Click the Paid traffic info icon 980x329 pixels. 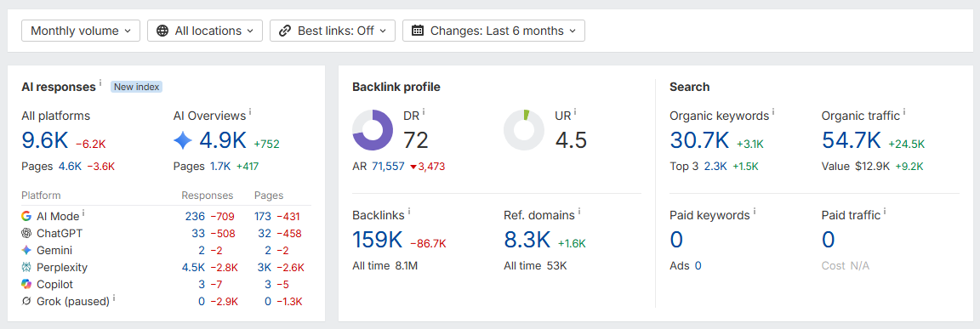tap(885, 212)
